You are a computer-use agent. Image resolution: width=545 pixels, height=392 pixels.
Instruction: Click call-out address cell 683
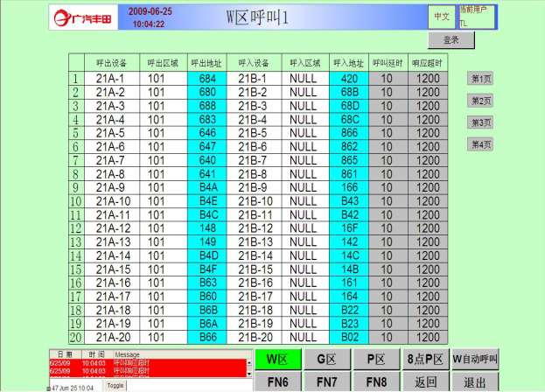207,120
